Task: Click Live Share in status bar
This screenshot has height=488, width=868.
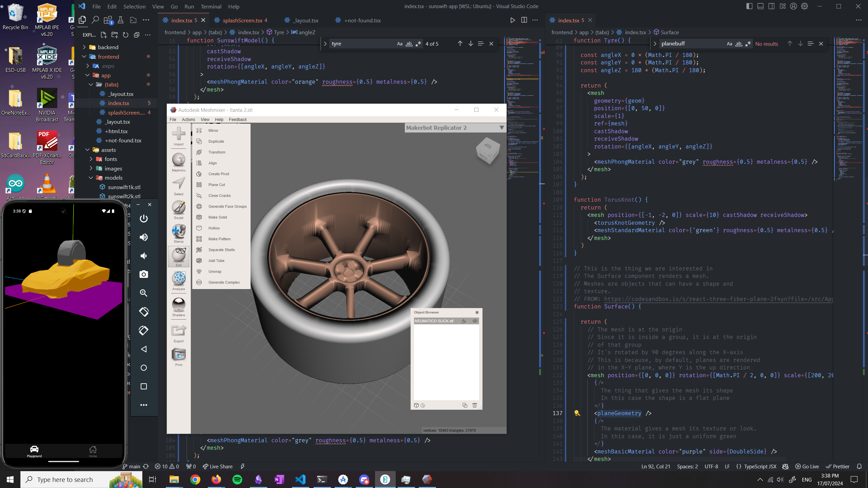Action: tap(218, 466)
